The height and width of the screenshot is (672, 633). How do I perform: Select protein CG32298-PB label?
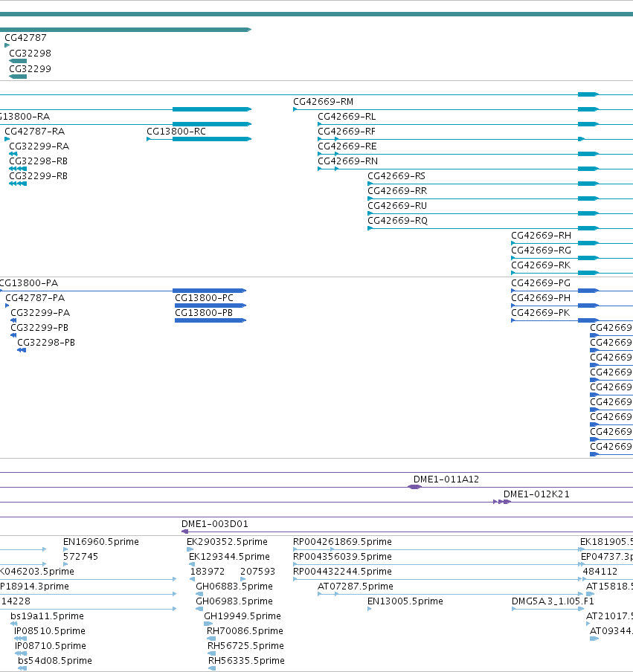[46, 343]
